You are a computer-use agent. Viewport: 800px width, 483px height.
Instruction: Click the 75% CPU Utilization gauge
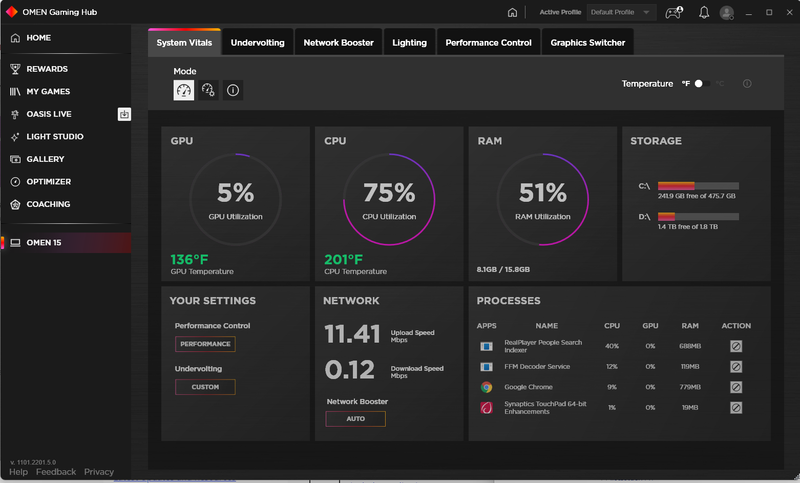(389, 199)
